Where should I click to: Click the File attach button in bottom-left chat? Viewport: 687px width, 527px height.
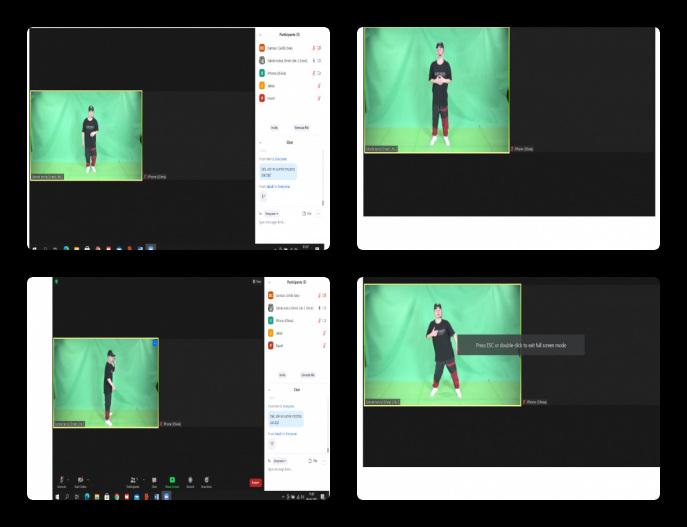click(312, 461)
